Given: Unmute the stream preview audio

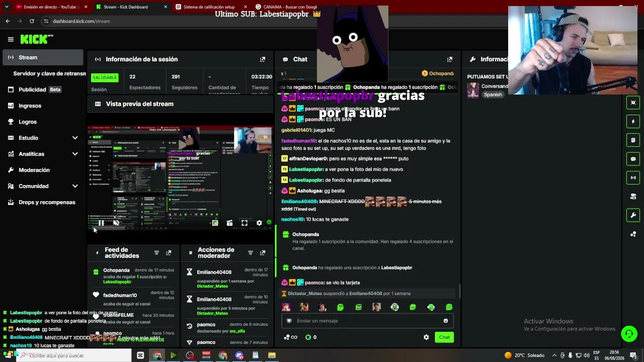Looking at the screenshot, I should [x=116, y=223].
